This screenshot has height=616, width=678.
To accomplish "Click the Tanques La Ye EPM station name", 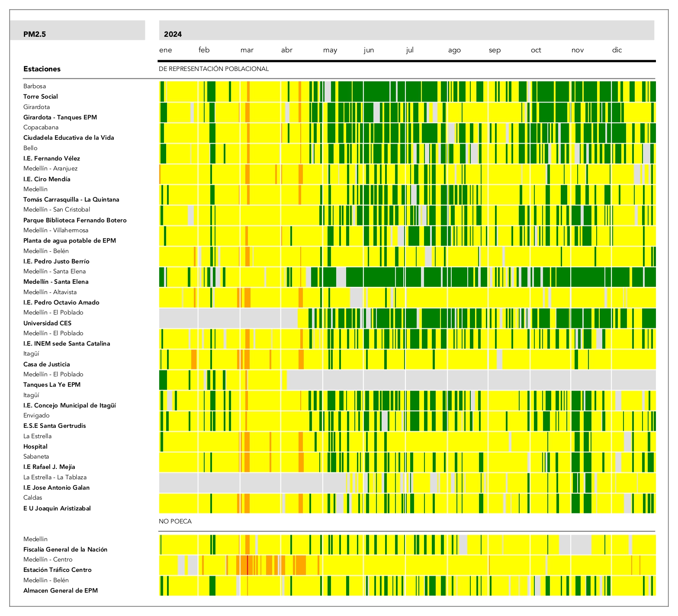I will pos(52,385).
